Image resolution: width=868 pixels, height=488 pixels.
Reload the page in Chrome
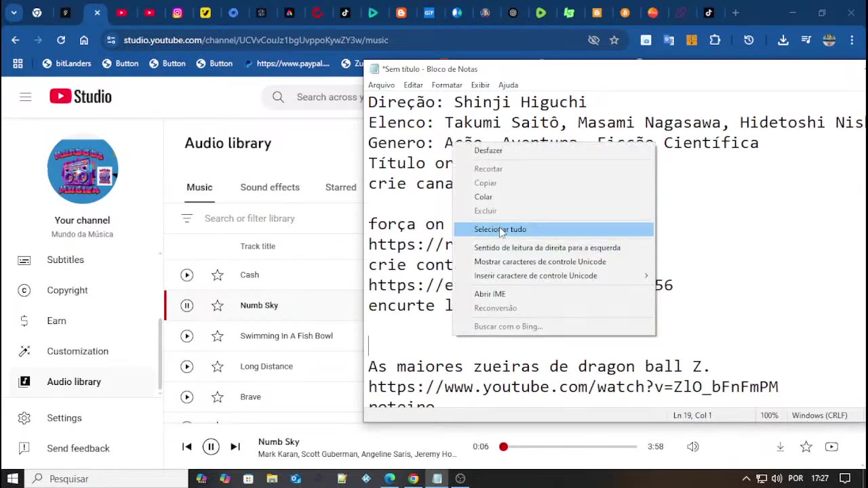click(x=61, y=40)
